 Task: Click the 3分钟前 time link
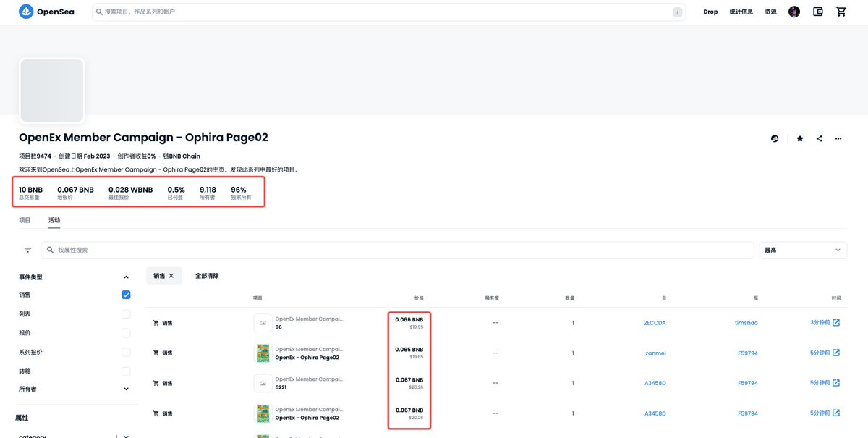pos(820,323)
